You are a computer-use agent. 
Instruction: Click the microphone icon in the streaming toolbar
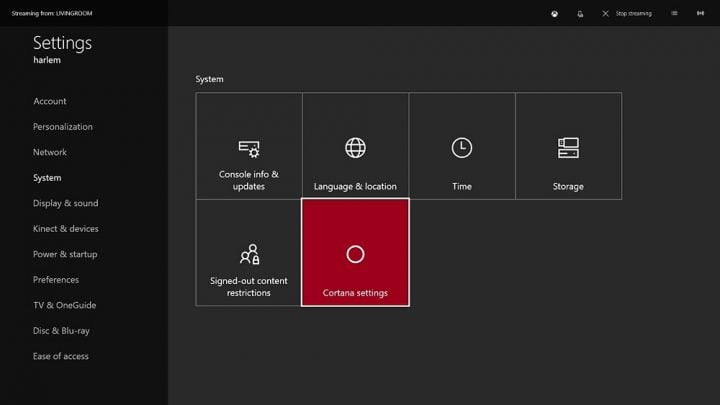click(580, 14)
